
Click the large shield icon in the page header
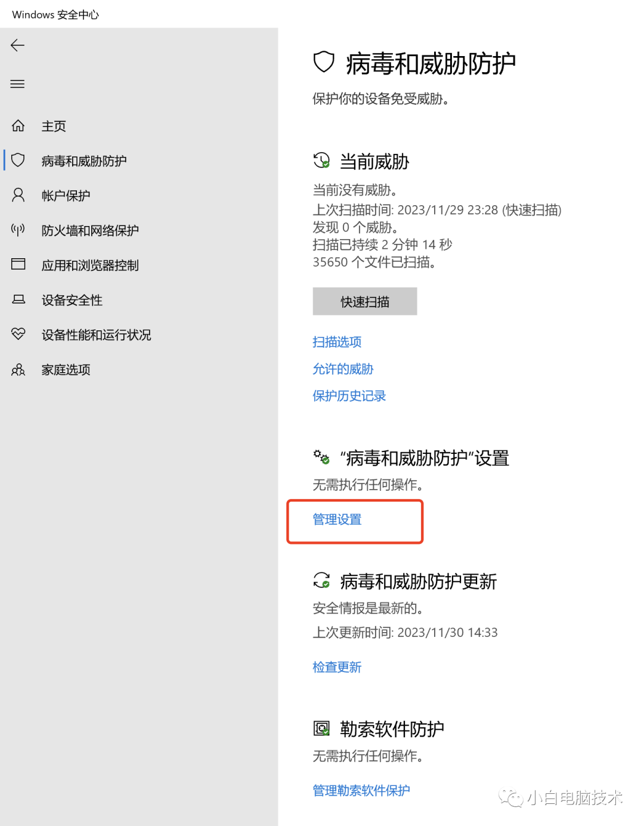pos(324,62)
